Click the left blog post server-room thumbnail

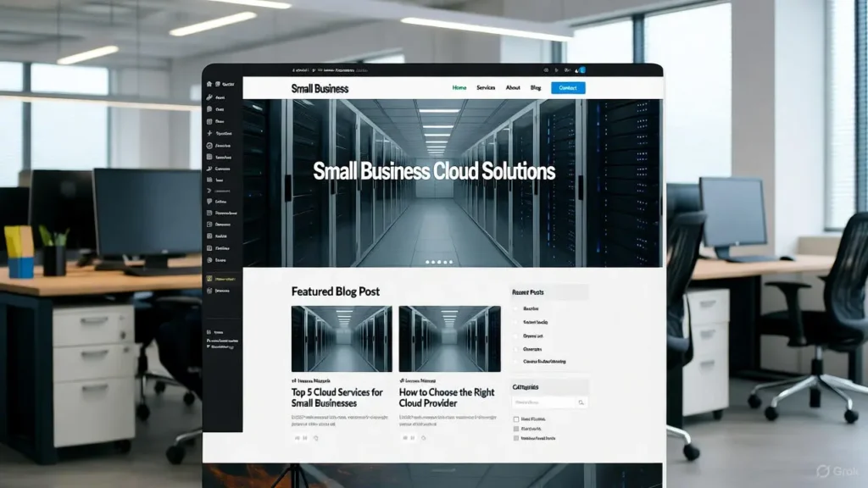coord(342,337)
